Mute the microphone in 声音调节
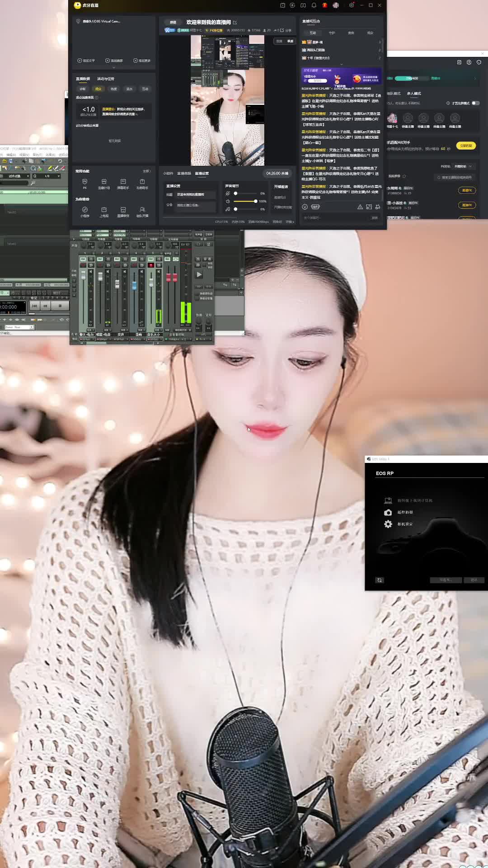Viewport: 488px width, 868px height. [228, 193]
